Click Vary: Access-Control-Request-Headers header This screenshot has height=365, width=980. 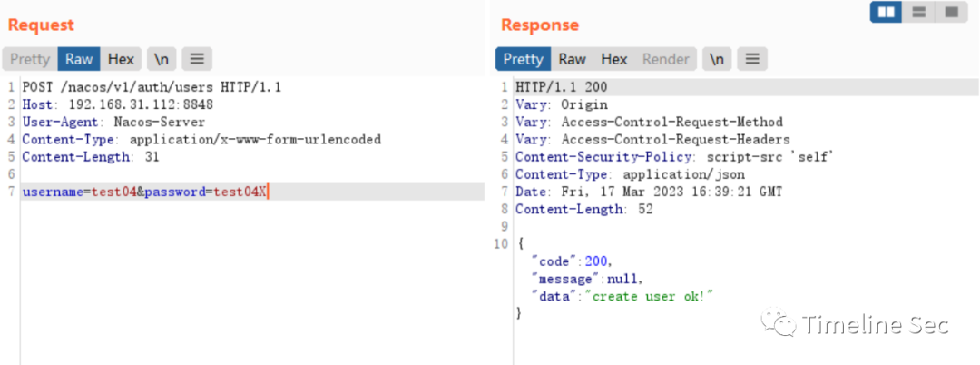652,140
